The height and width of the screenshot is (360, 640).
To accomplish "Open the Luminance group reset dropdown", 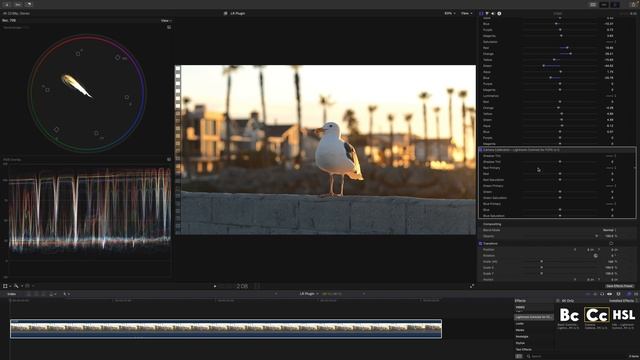I will pos(611,96).
